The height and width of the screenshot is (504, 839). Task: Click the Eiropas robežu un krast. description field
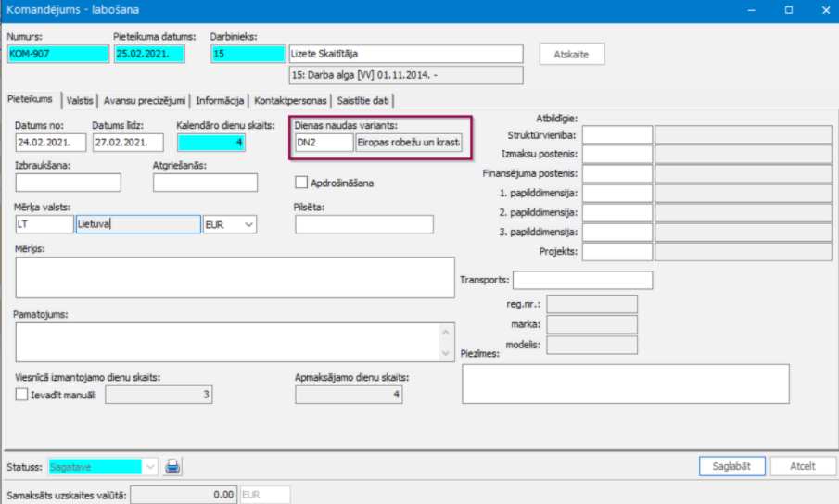point(410,143)
